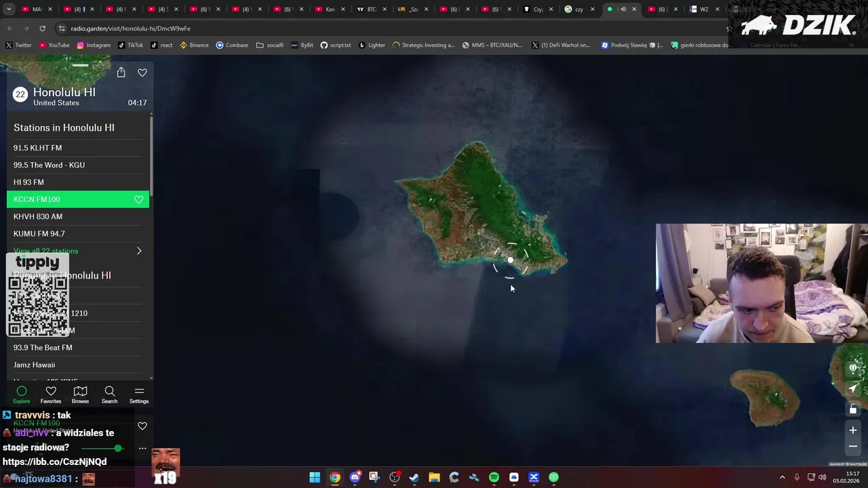Click the Honolulu station dot on map
Image resolution: width=868 pixels, height=488 pixels.
coord(511,260)
